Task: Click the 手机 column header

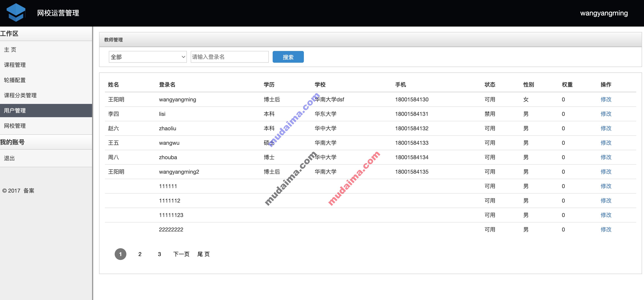Action: [x=400, y=85]
